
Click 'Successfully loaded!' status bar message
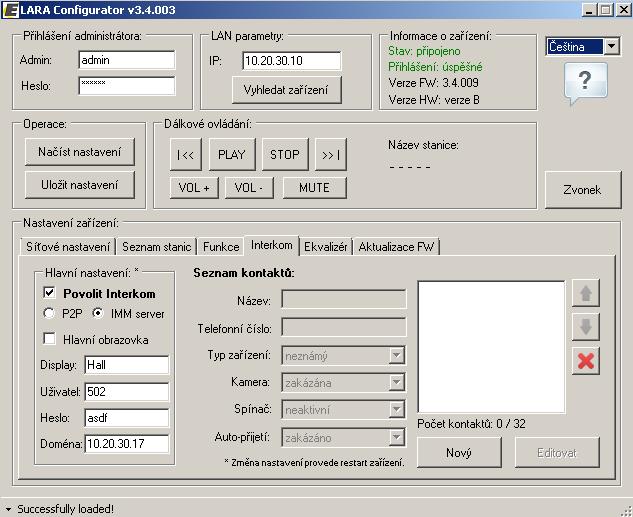tap(65, 509)
